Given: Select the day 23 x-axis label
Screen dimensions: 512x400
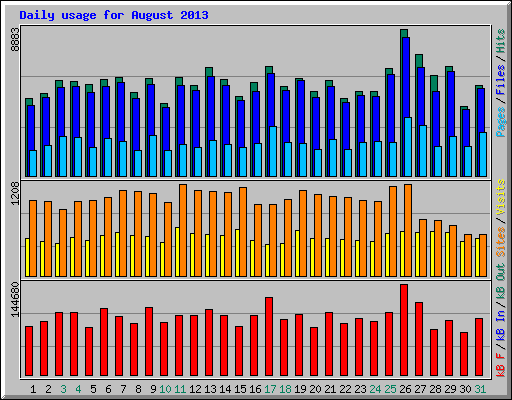Looking at the screenshot, I should 360,389.
